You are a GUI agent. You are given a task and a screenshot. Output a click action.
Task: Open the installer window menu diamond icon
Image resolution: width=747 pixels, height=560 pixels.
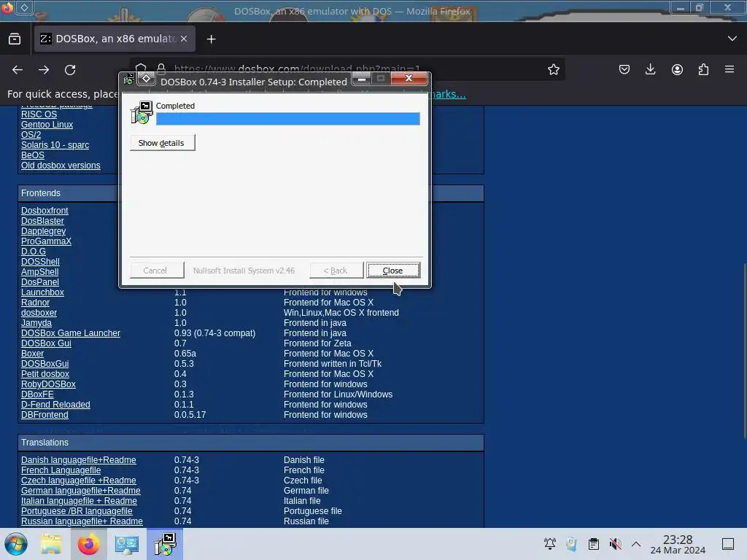pyautogui.click(x=146, y=79)
